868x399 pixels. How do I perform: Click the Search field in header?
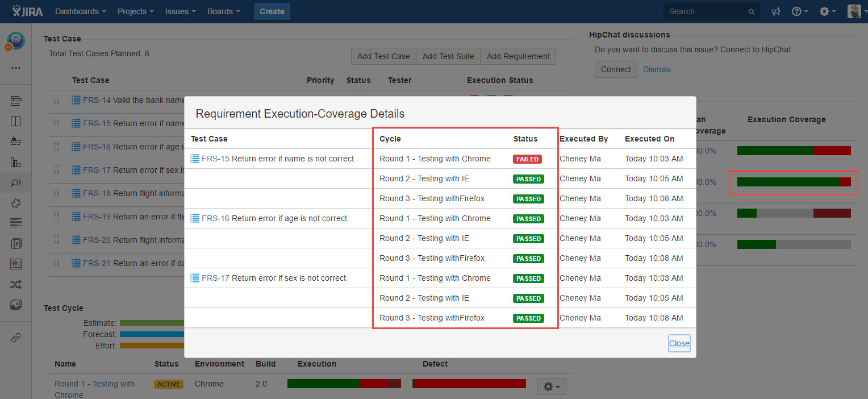707,11
